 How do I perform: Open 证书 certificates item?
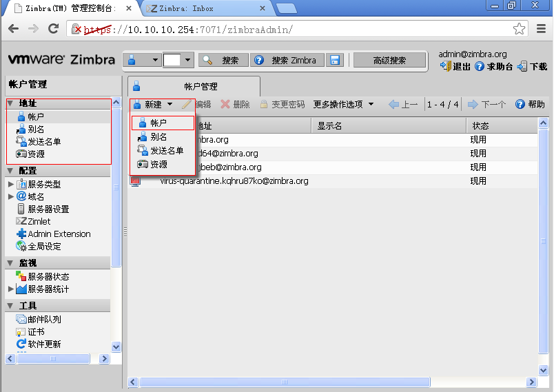point(30,331)
